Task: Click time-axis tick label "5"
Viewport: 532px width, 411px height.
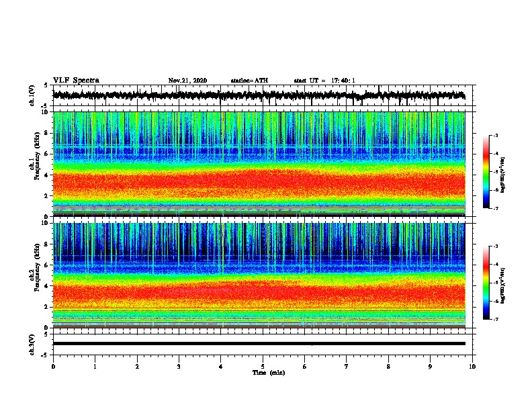Action: point(263,366)
